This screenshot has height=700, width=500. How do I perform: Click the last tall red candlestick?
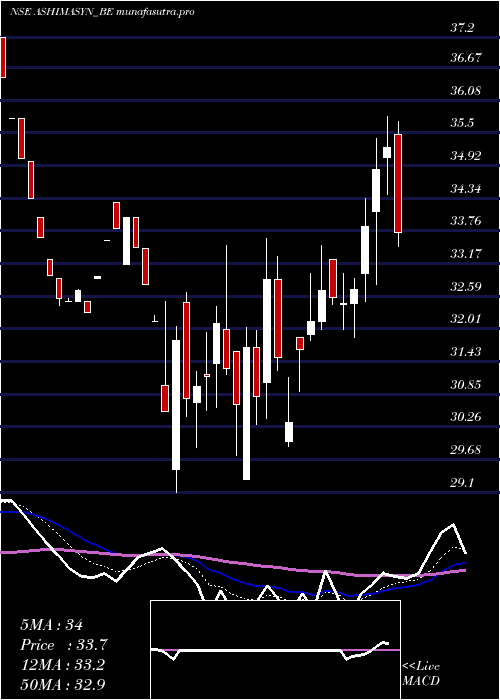click(398, 183)
